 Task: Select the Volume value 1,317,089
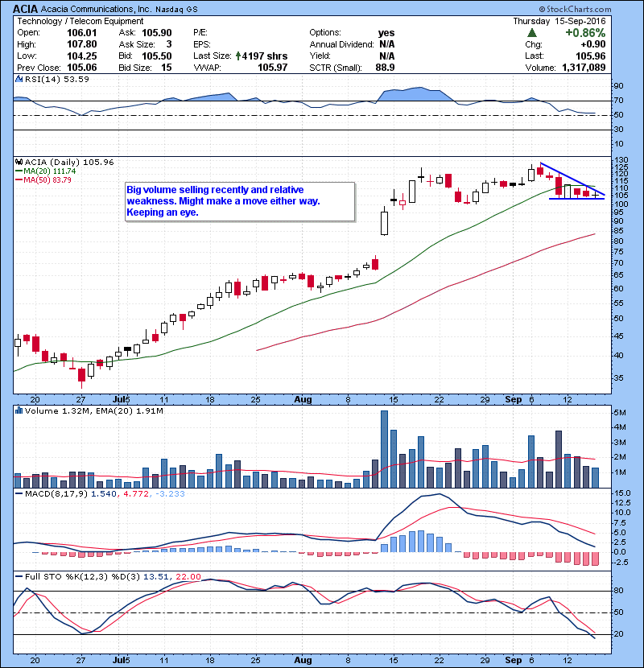coord(584,68)
